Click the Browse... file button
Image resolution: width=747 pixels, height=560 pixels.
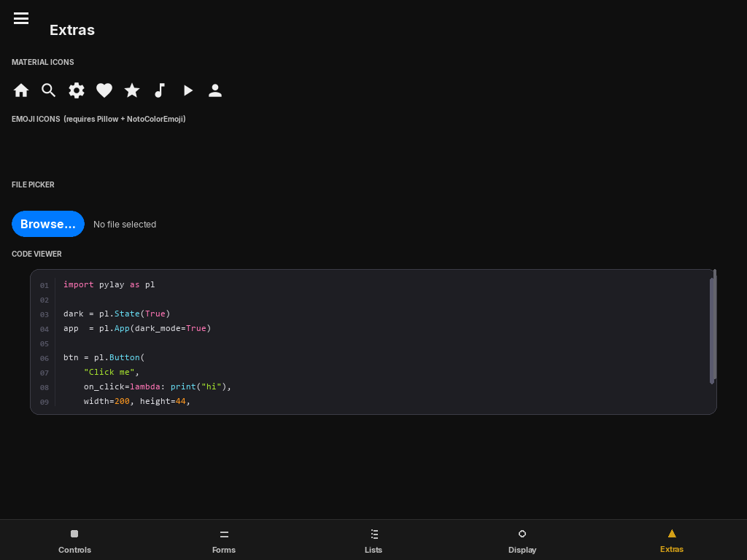pos(48,224)
